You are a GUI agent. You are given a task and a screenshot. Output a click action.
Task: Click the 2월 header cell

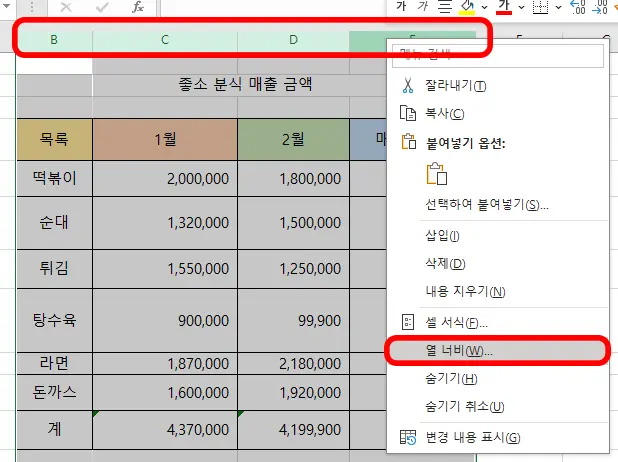coord(293,140)
